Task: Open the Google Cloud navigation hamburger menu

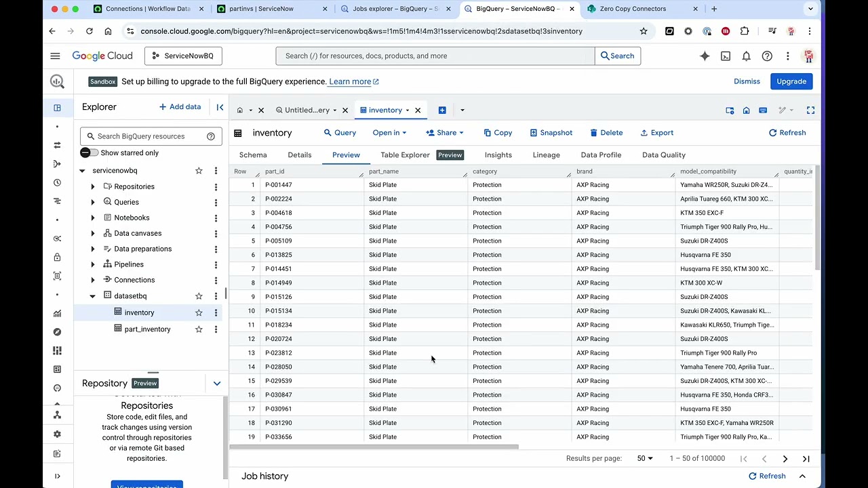Action: pyautogui.click(x=55, y=56)
